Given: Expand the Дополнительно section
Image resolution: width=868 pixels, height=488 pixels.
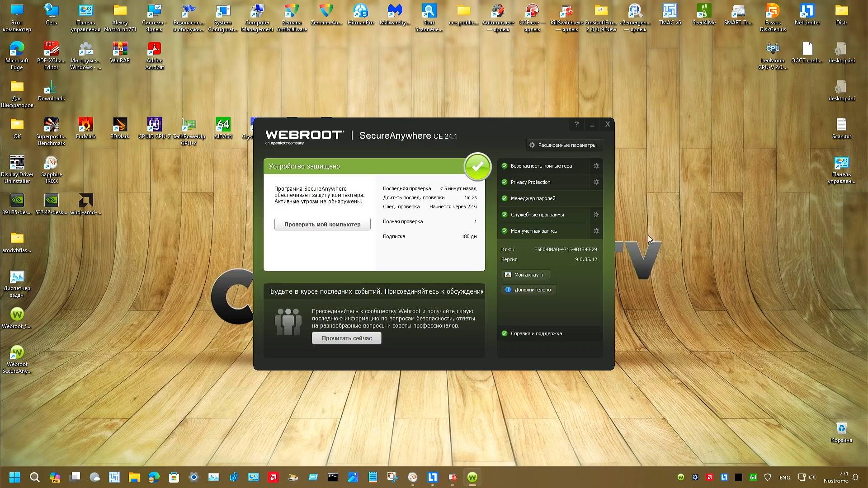Looking at the screenshot, I should 529,289.
